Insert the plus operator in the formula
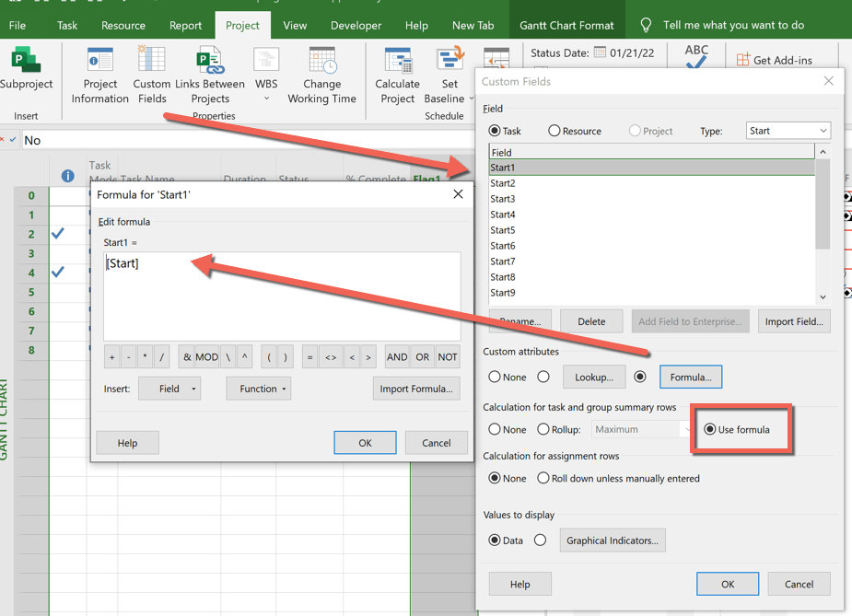This screenshot has height=616, width=852. [112, 357]
